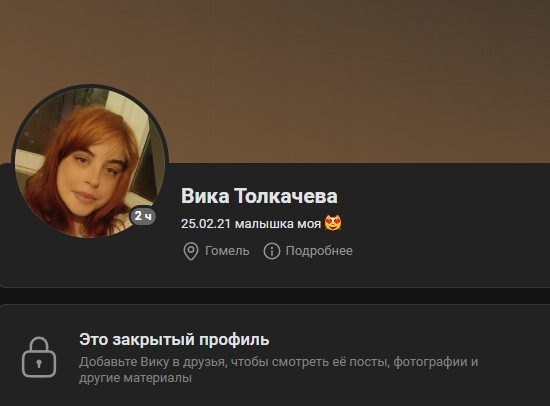Click the '2 ч' last-seen badge

(x=143, y=215)
